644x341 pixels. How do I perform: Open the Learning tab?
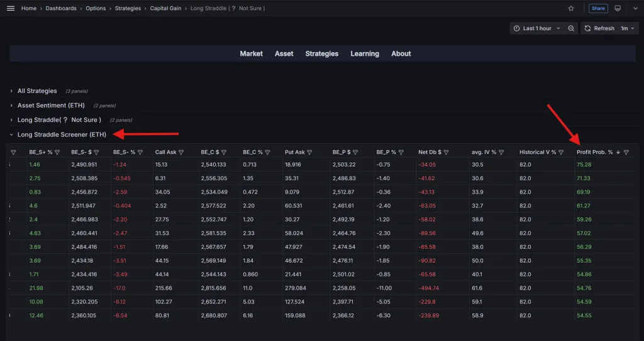[x=365, y=54]
